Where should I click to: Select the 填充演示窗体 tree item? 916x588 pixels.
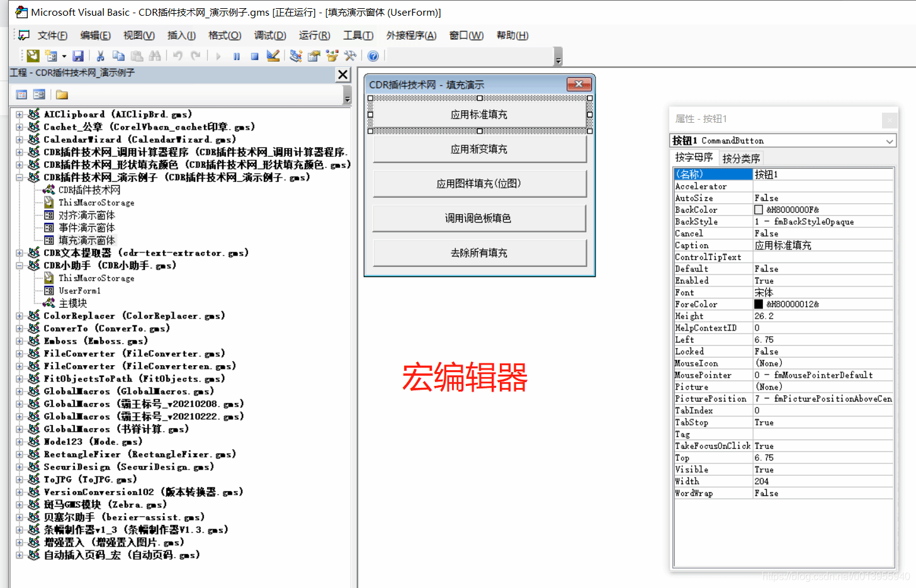(x=86, y=240)
